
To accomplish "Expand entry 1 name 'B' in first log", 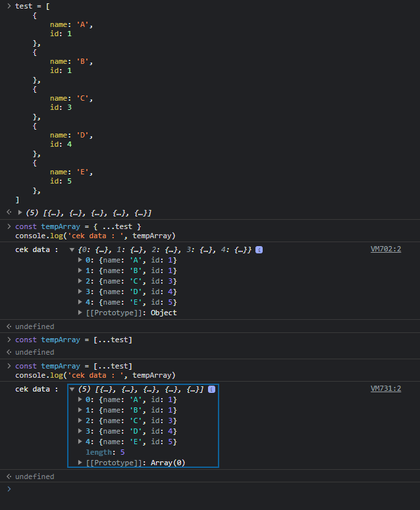I will [x=80, y=270].
